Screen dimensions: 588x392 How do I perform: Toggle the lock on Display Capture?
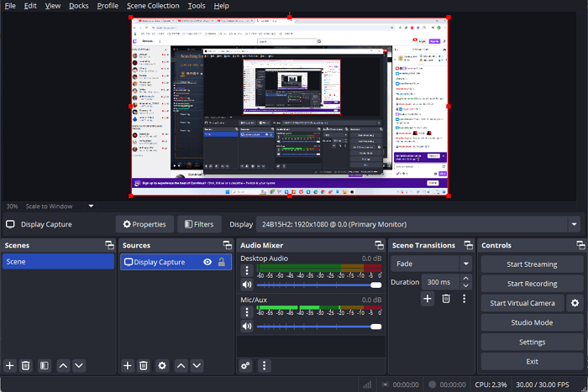pos(222,262)
